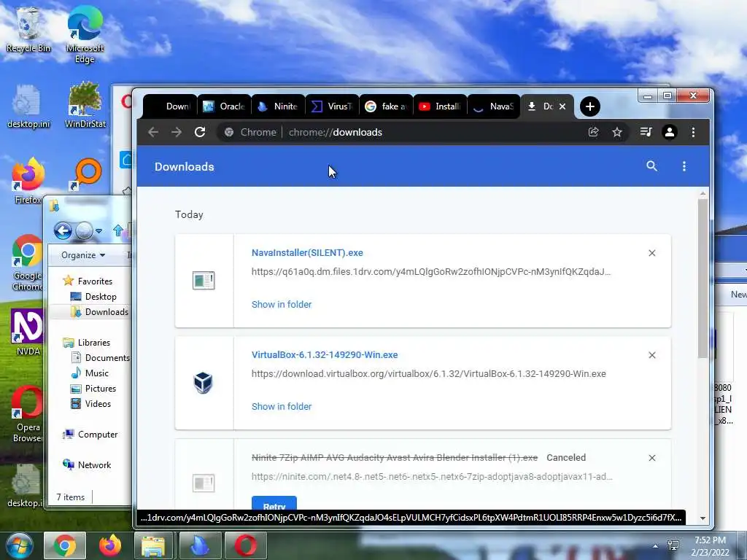
Task: Show NavaInstaller in folder
Action: [282, 304]
